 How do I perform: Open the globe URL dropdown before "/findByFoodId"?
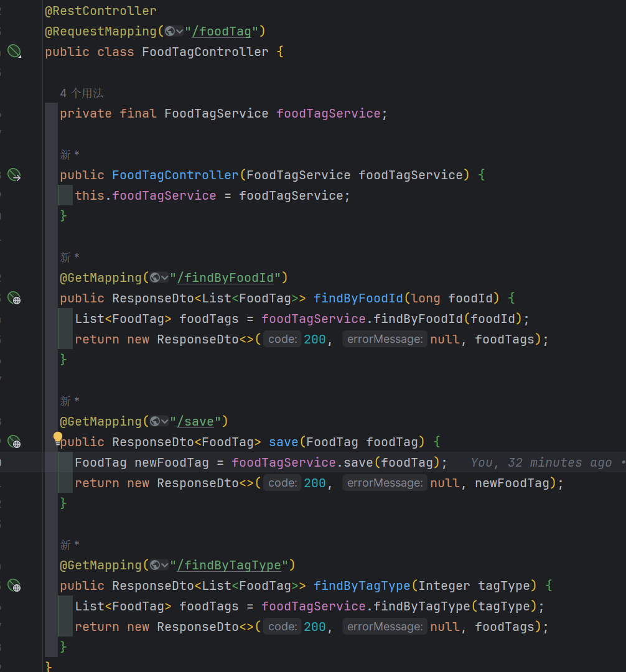(159, 278)
